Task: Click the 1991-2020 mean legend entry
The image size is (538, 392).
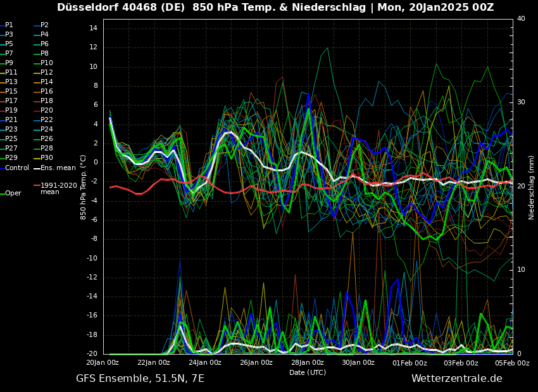Action: (x=58, y=188)
